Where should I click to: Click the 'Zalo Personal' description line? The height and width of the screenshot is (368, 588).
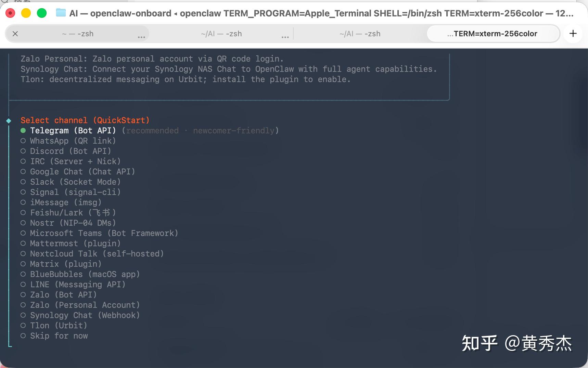[x=152, y=59]
